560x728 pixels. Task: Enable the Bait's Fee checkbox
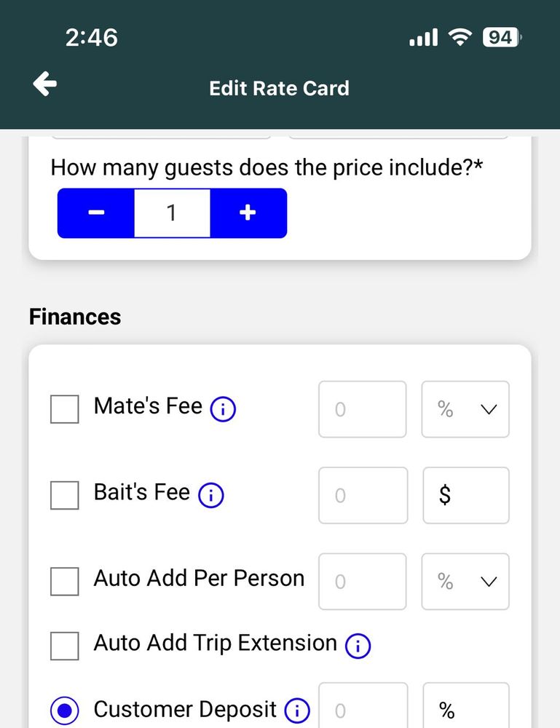click(65, 496)
